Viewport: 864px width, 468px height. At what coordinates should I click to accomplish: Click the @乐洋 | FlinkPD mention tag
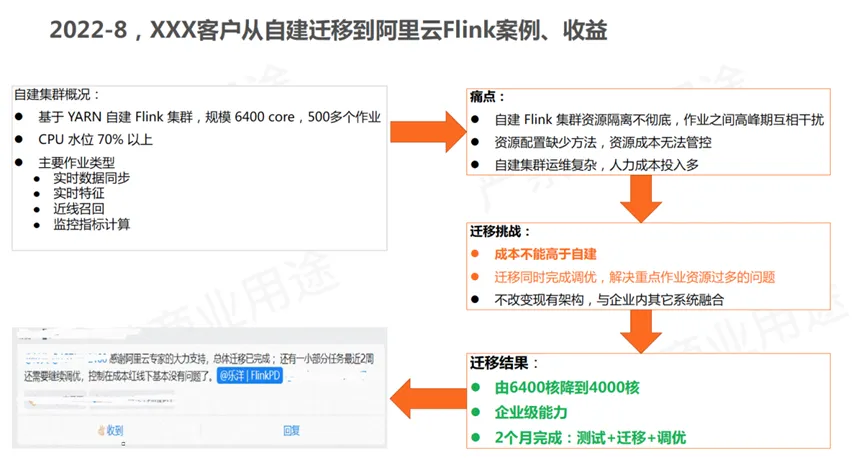click(250, 376)
